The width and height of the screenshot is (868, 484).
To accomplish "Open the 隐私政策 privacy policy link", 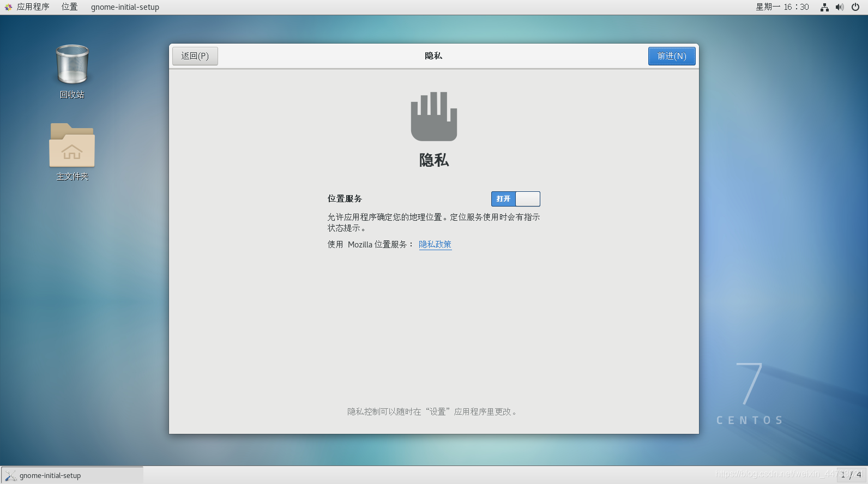I will pyautogui.click(x=435, y=244).
